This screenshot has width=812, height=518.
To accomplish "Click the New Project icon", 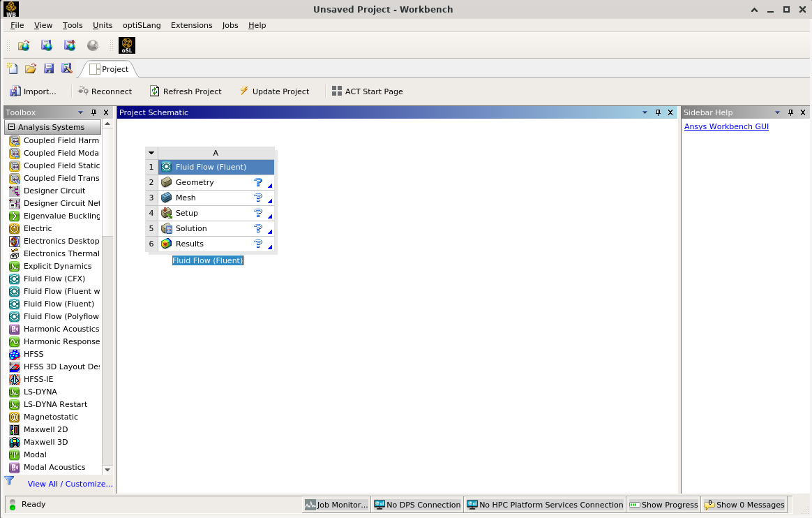I will (x=12, y=68).
